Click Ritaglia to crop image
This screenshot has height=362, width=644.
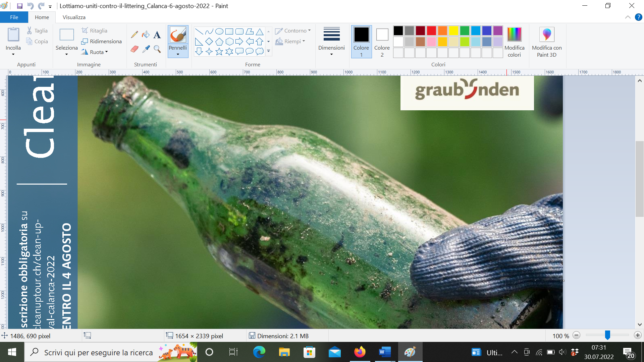95,31
